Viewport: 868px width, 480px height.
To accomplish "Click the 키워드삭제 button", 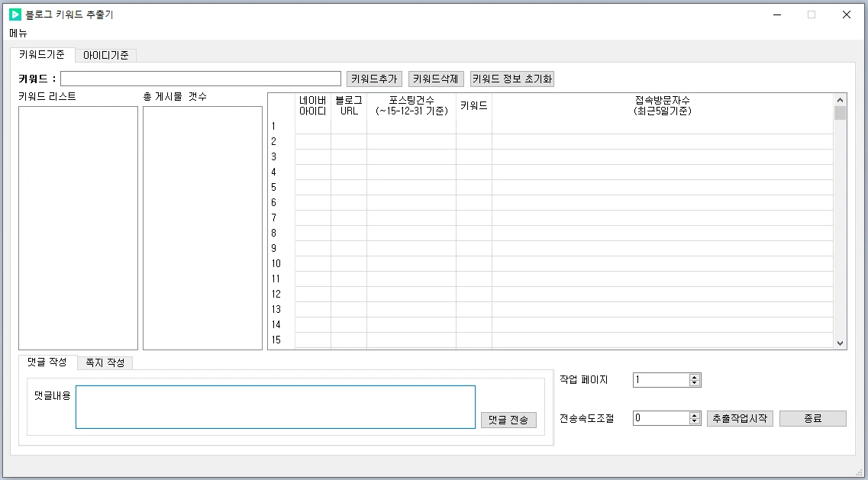I will pos(435,78).
